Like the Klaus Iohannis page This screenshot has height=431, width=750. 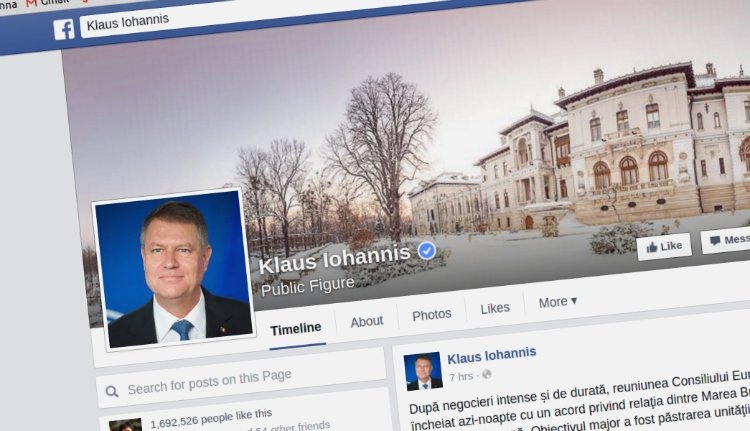coord(664,246)
